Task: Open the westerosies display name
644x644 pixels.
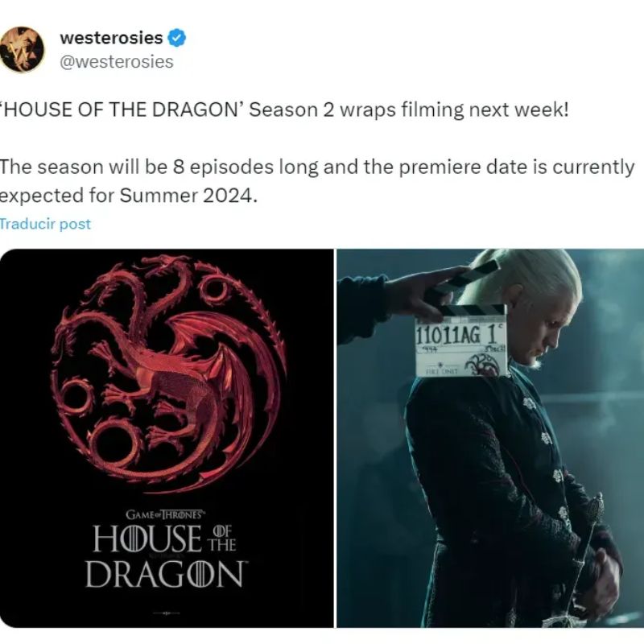Action: point(111,38)
